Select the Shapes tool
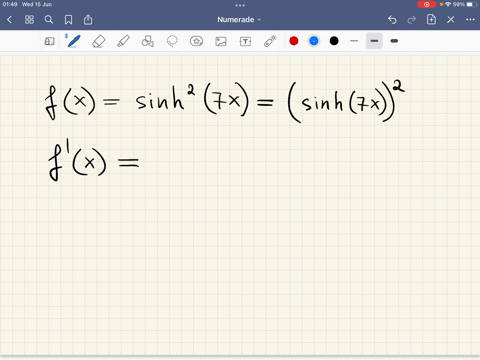 coord(147,41)
